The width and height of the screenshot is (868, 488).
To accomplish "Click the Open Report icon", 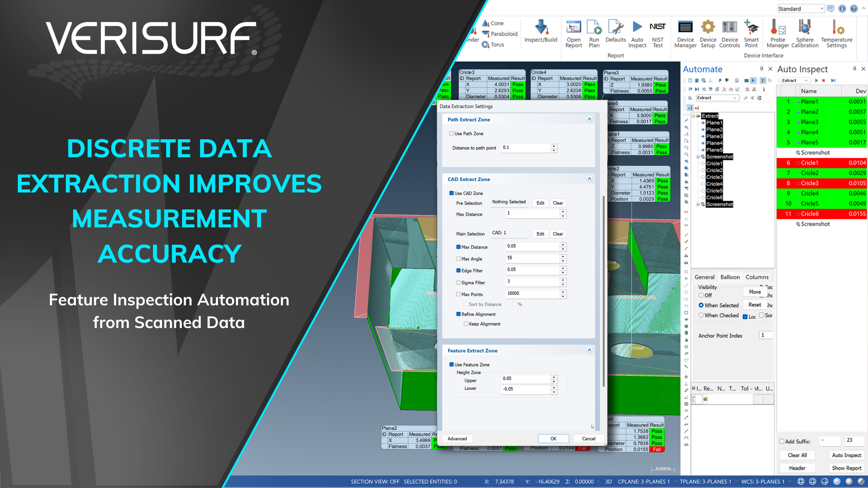I will [x=573, y=34].
